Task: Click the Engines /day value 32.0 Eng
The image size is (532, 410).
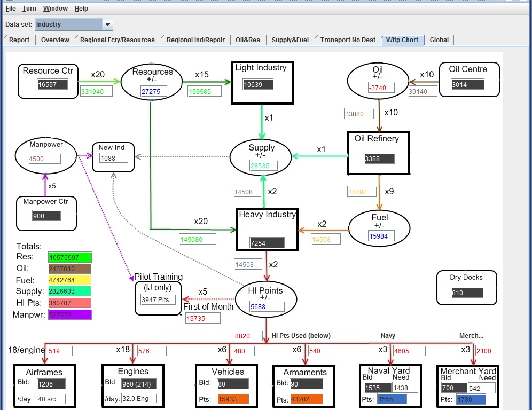Action: tap(139, 398)
